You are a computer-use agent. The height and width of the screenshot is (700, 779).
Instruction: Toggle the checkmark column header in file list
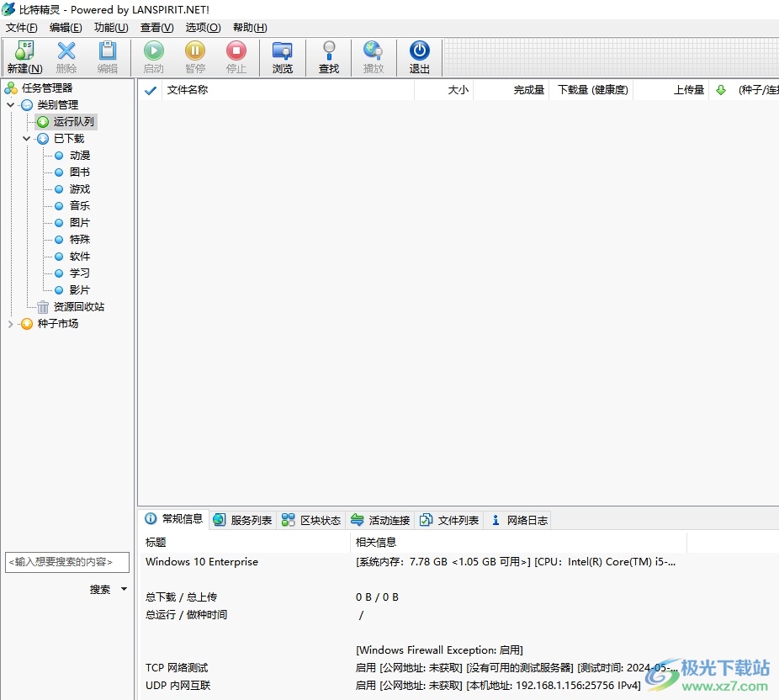point(151,90)
